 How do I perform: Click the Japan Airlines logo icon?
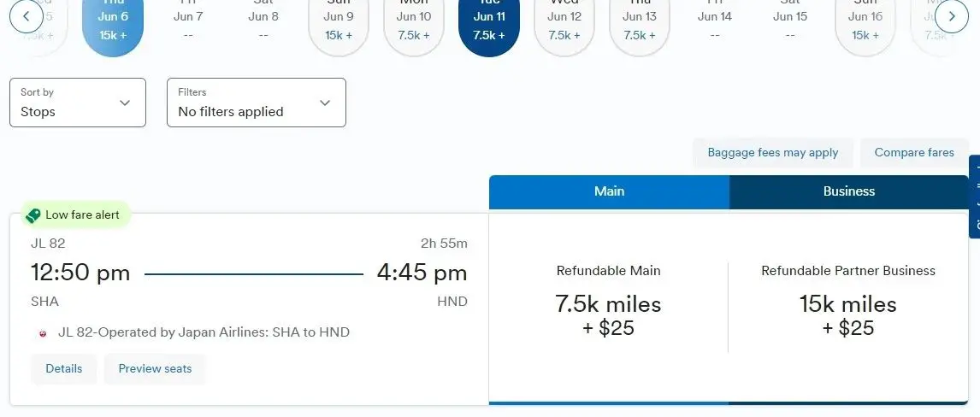click(x=43, y=333)
